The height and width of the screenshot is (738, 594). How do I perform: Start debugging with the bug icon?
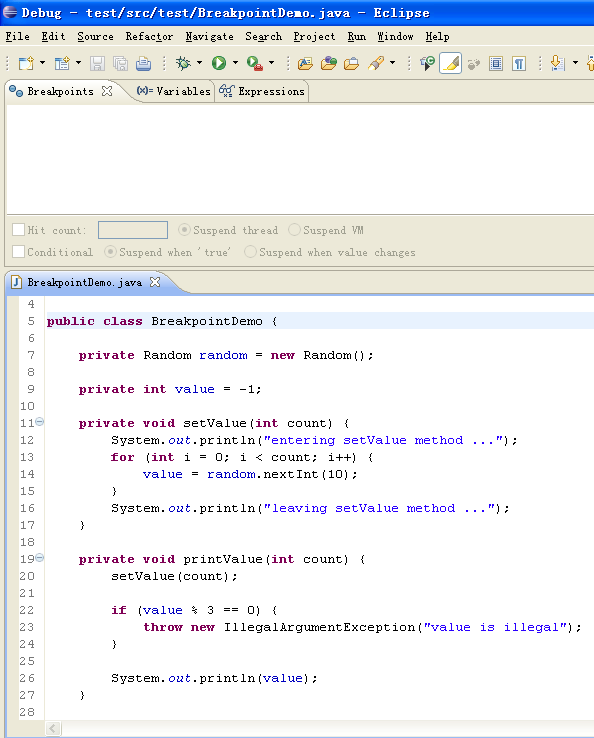pos(183,63)
